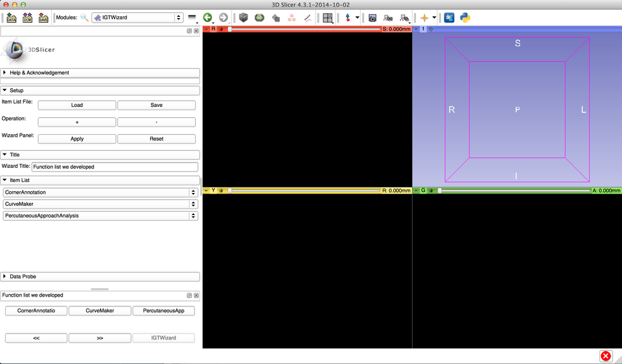Click the Save data toolbar icon

click(43, 17)
